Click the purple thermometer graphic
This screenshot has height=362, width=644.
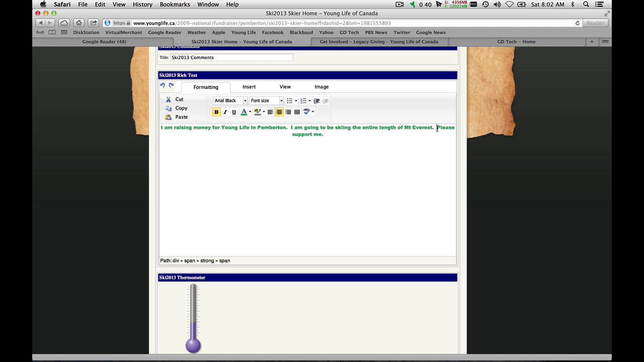point(193,318)
